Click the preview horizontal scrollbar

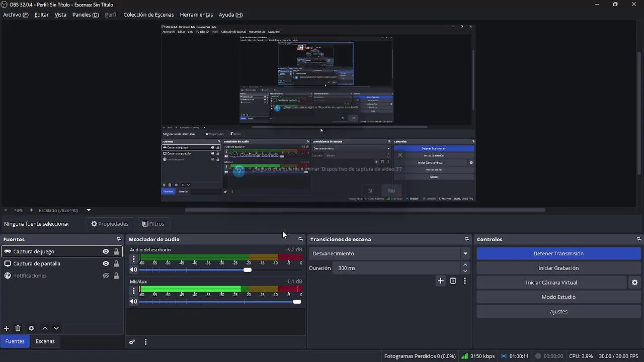(x=365, y=210)
